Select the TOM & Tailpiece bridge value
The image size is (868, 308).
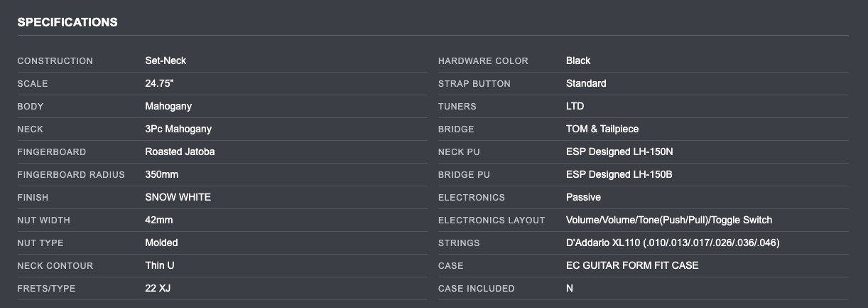click(602, 129)
